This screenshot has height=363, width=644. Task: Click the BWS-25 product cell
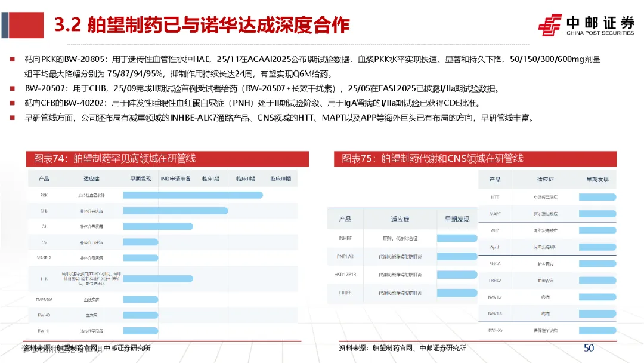(495, 330)
